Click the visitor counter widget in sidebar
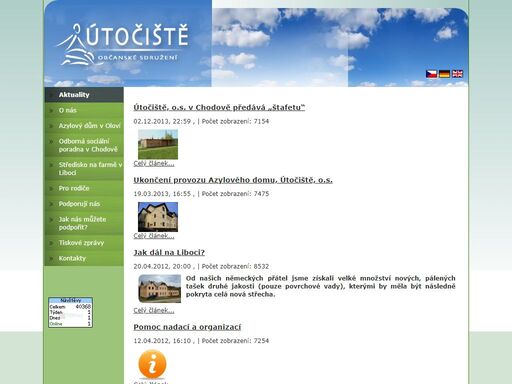Screen dimensions: 512x384 (x=70, y=312)
